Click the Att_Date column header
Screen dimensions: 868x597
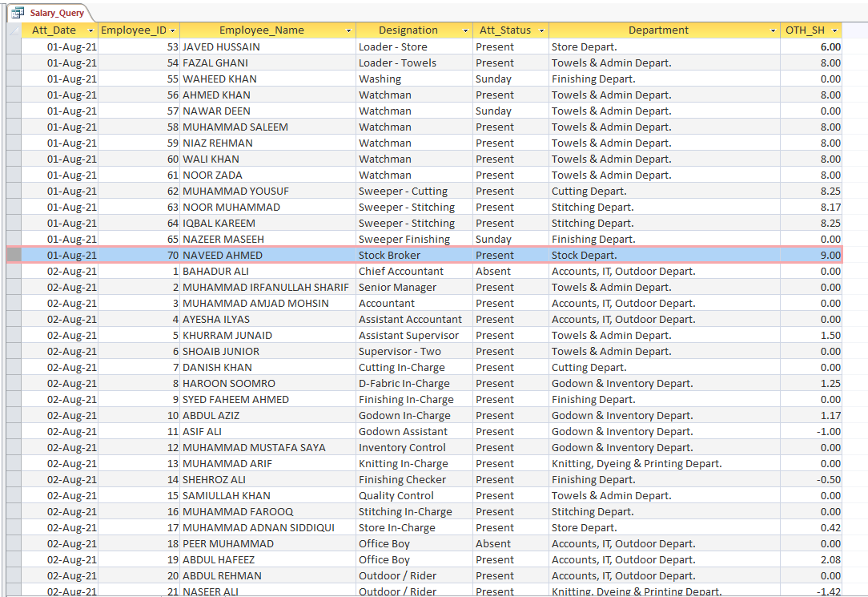[x=60, y=30]
